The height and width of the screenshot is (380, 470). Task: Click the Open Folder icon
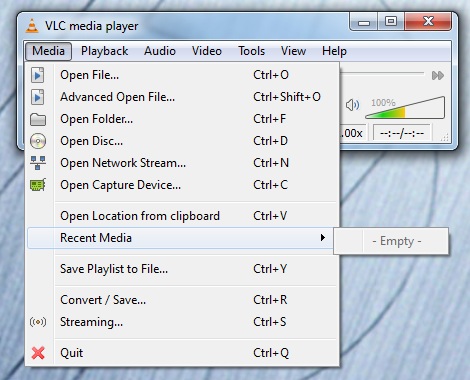click(38, 119)
